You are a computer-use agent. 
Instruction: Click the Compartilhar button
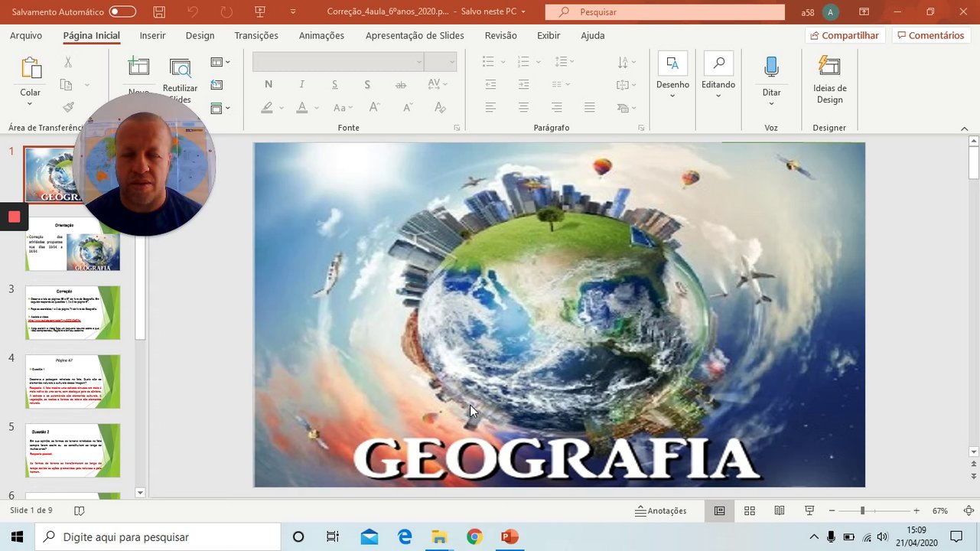click(845, 35)
